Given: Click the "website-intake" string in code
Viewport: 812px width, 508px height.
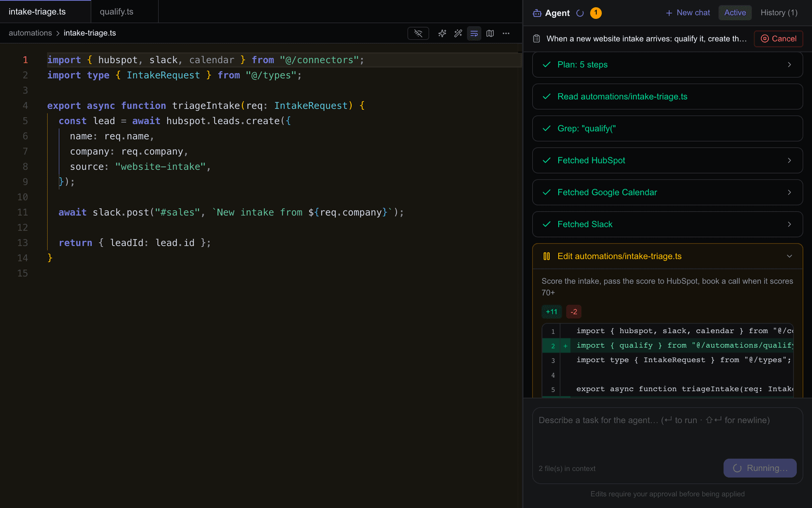Looking at the screenshot, I should click(160, 167).
